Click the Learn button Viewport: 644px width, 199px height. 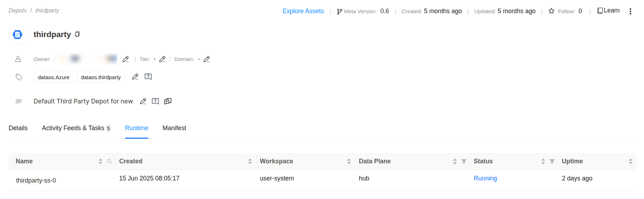tap(608, 11)
